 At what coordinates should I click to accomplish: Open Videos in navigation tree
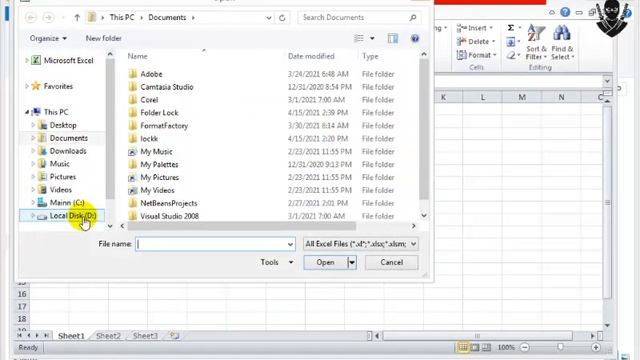60,190
